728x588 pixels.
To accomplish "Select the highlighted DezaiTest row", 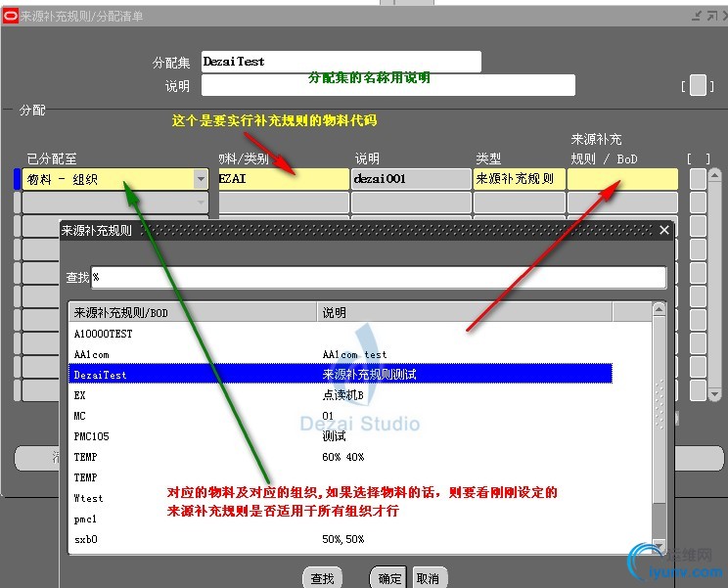I will [x=341, y=374].
